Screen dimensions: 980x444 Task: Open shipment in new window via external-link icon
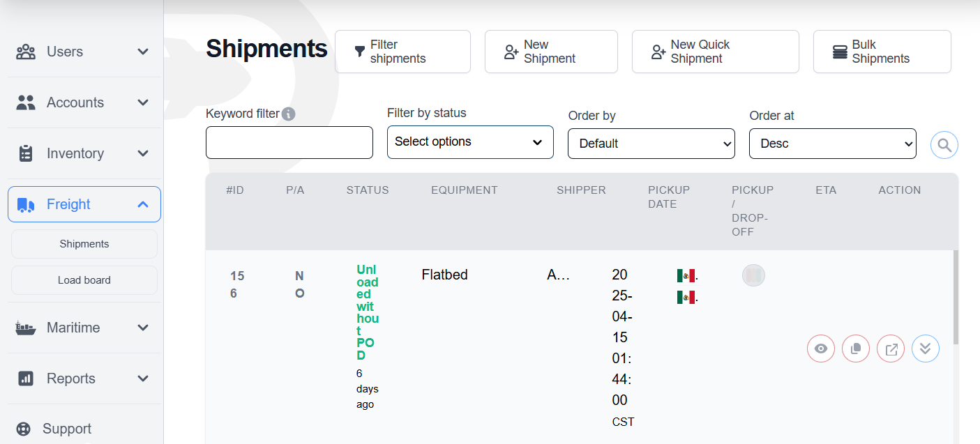pos(891,349)
